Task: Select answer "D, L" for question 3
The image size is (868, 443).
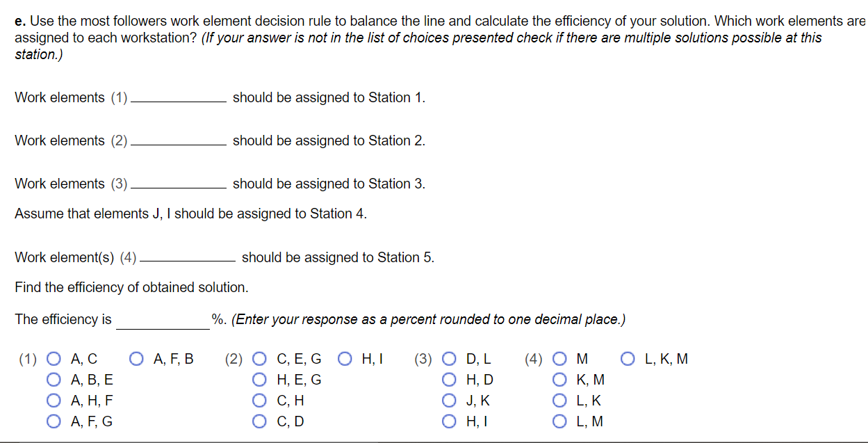Action: click(449, 359)
